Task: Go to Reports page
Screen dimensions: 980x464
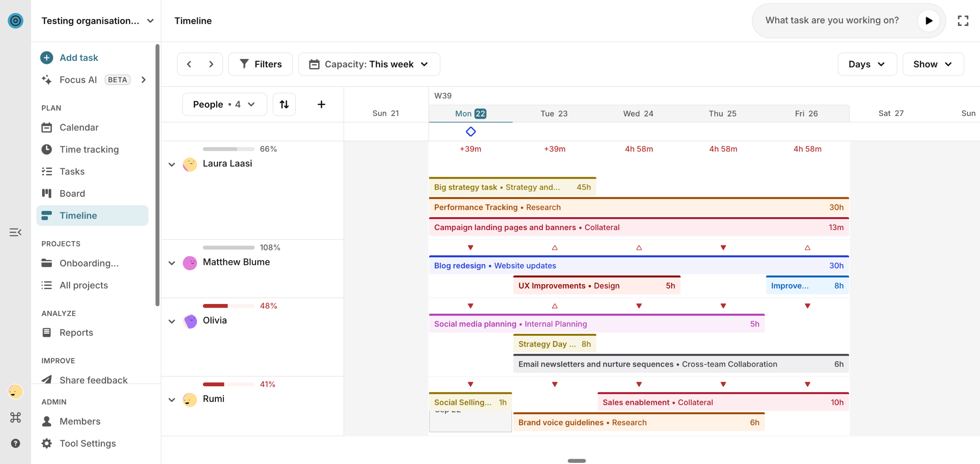Action: [76, 333]
